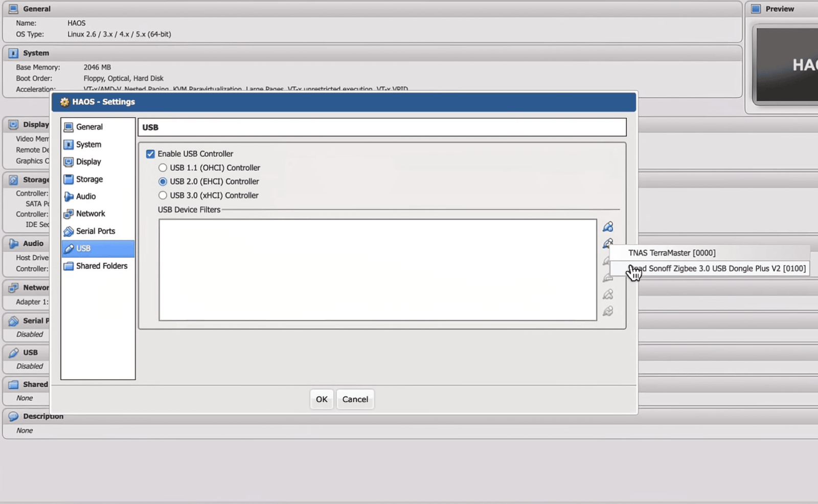Click the Network section icon in main window
The image size is (818, 504).
pos(13,287)
